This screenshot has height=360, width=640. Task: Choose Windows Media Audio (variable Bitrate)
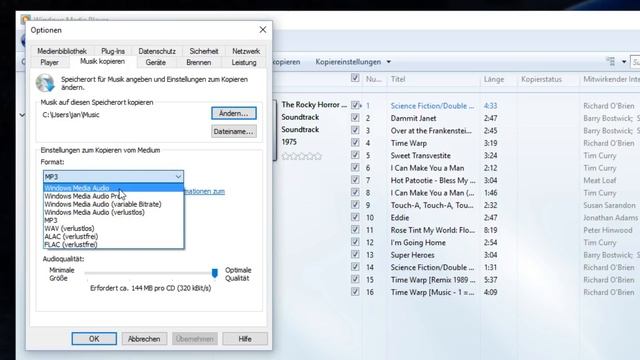coord(113,204)
